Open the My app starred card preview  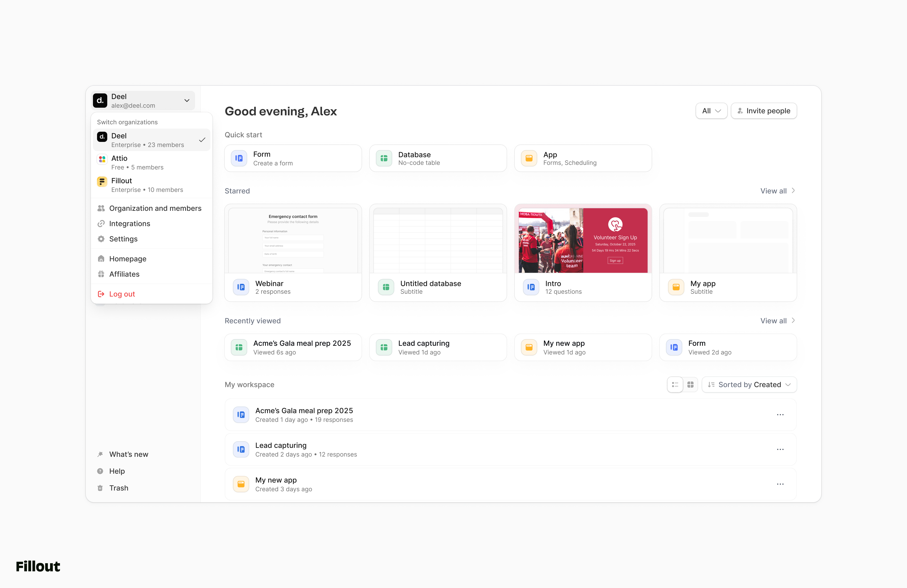[728, 240]
